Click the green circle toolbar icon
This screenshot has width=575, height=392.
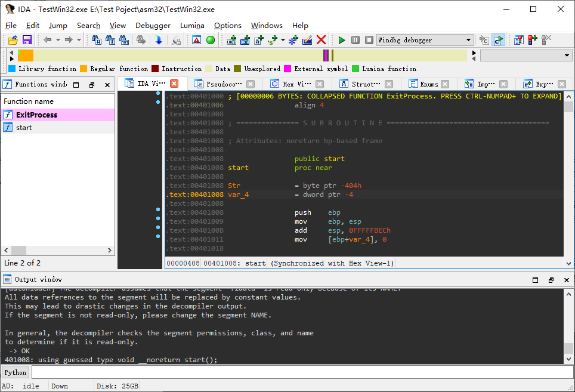tap(211, 40)
